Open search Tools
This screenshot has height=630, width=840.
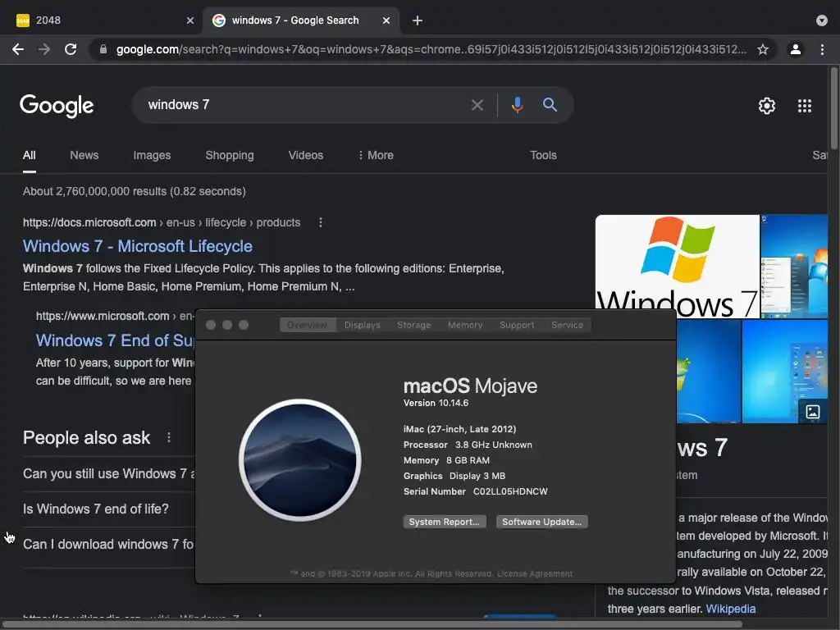point(543,155)
